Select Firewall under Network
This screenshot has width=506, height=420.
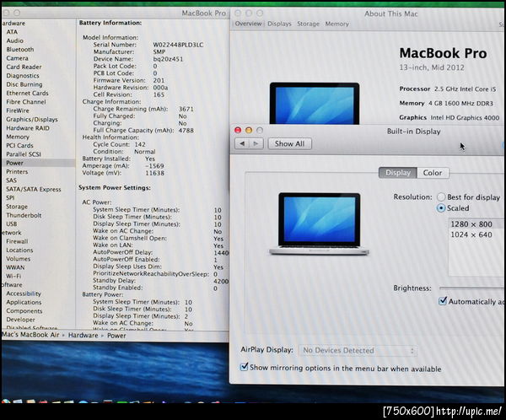point(17,241)
